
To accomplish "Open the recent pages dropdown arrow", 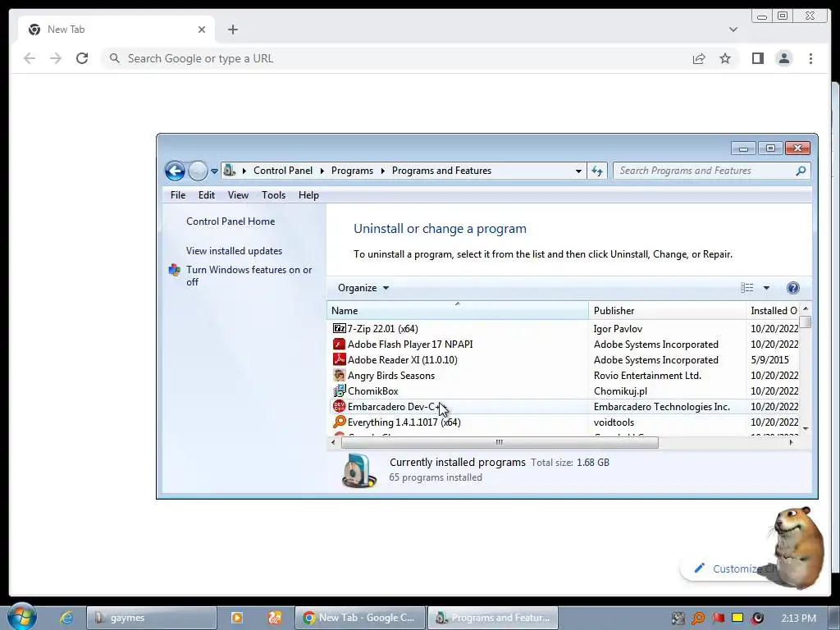I will (x=214, y=171).
